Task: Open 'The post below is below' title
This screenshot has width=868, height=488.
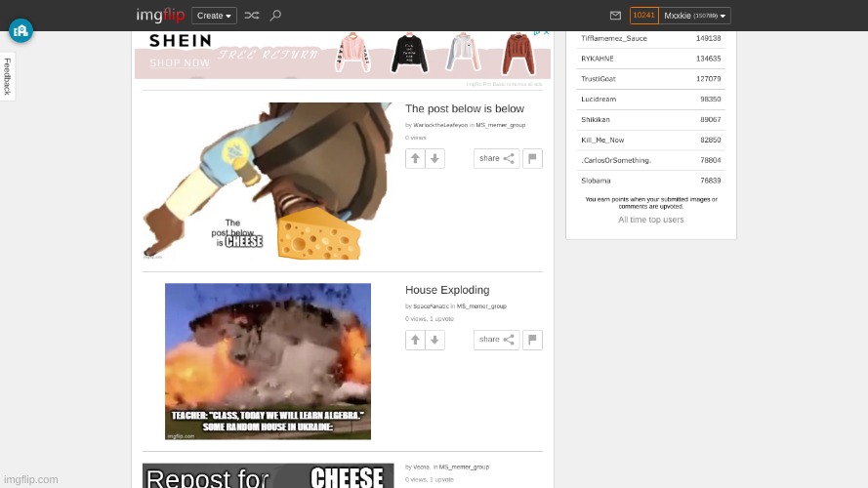Action: tap(465, 109)
